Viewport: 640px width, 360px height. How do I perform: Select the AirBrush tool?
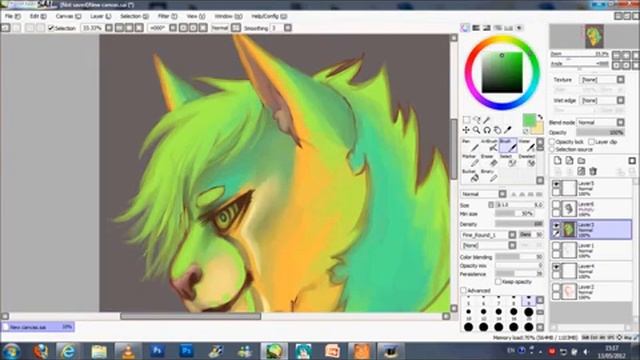coord(489,145)
